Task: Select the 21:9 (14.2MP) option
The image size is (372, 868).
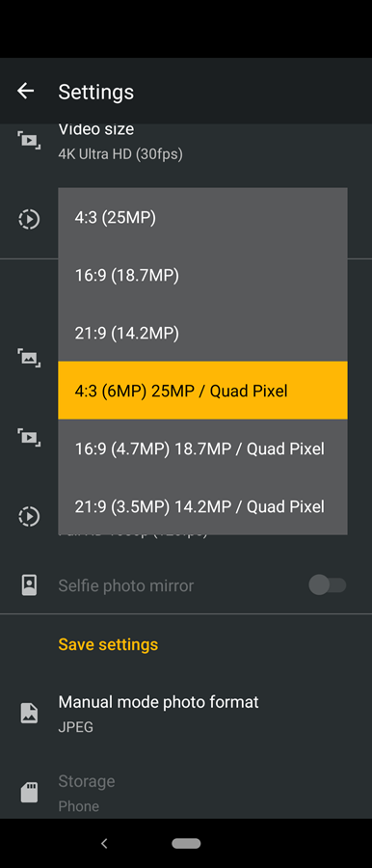Action: pyautogui.click(x=202, y=333)
